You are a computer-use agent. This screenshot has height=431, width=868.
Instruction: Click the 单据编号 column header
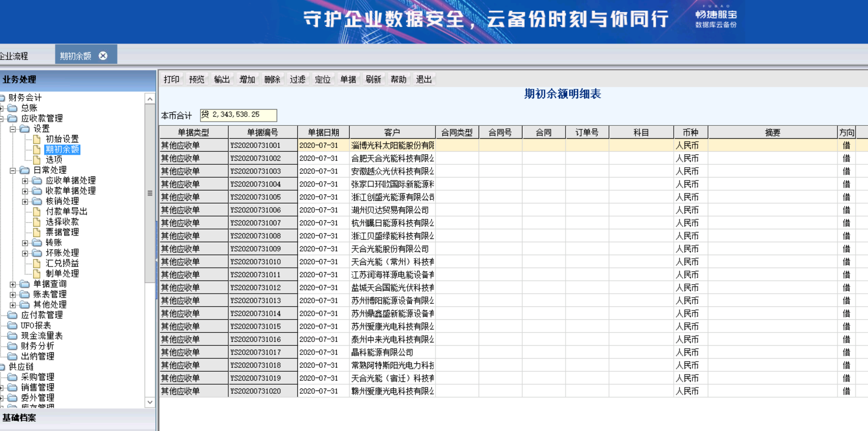263,132
